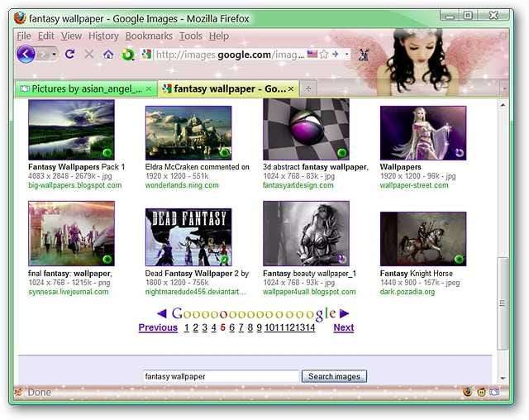Click the green circular toolbar icon beside Home

coord(128,55)
